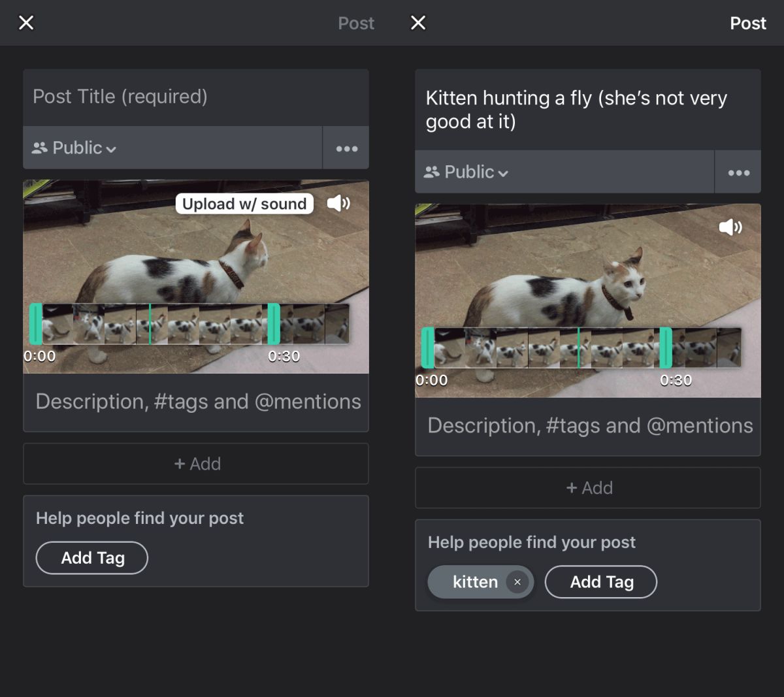Open more options dots in left panel
Screen dimensions: 784x697
[346, 148]
